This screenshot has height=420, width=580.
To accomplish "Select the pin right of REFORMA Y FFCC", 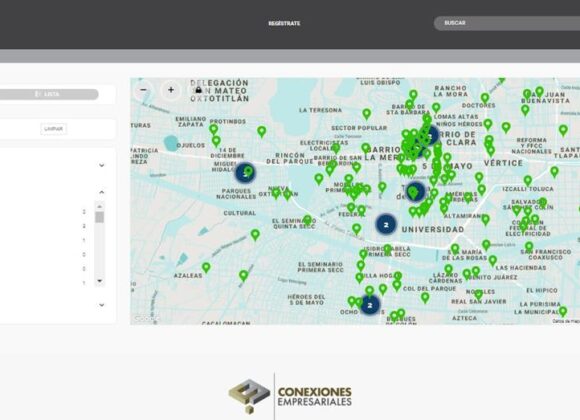I will pyautogui.click(x=563, y=130).
